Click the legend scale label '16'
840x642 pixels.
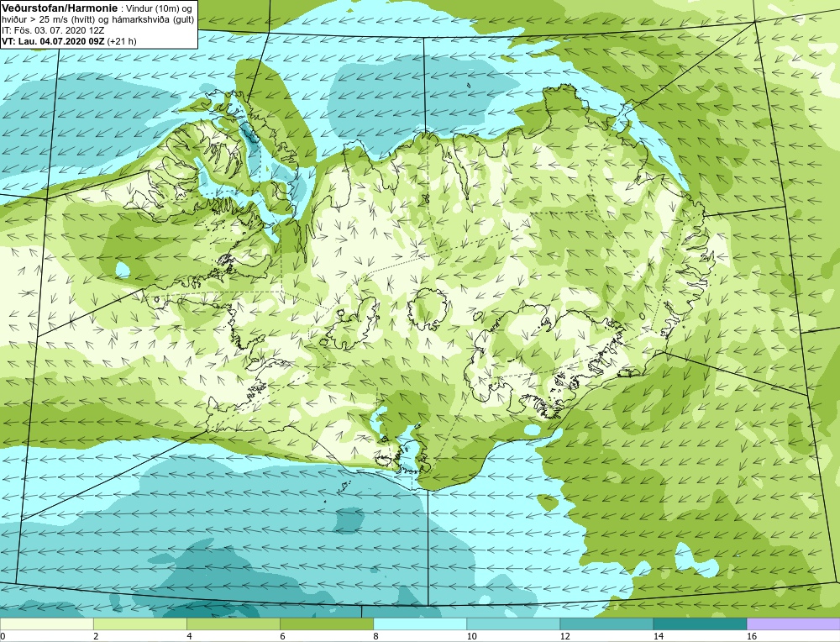pyautogui.click(x=751, y=636)
